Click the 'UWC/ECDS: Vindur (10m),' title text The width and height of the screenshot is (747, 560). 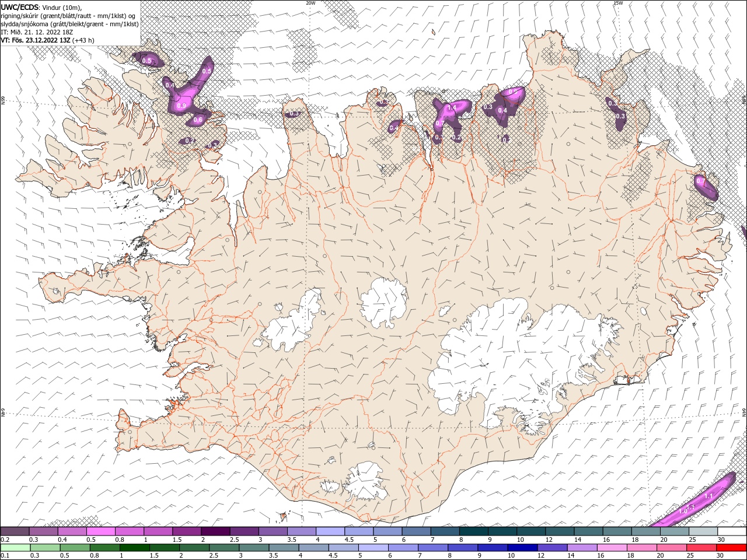41,7
